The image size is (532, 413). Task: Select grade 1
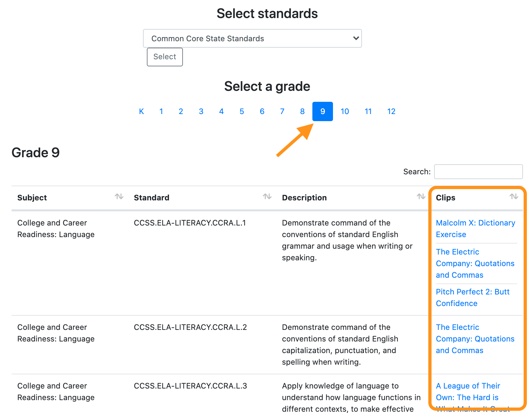pyautogui.click(x=161, y=111)
